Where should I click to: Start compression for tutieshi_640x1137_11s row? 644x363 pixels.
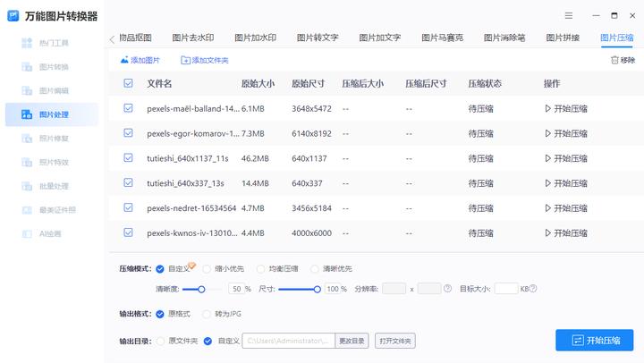coord(566,158)
